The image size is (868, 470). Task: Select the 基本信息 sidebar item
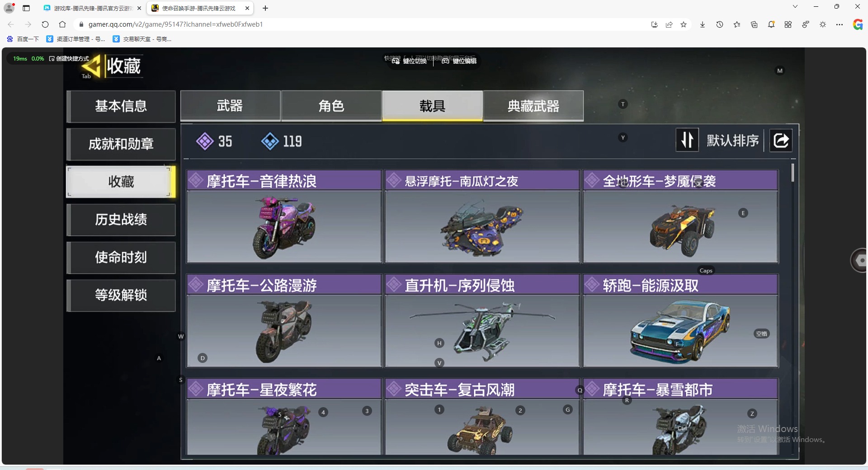(121, 106)
